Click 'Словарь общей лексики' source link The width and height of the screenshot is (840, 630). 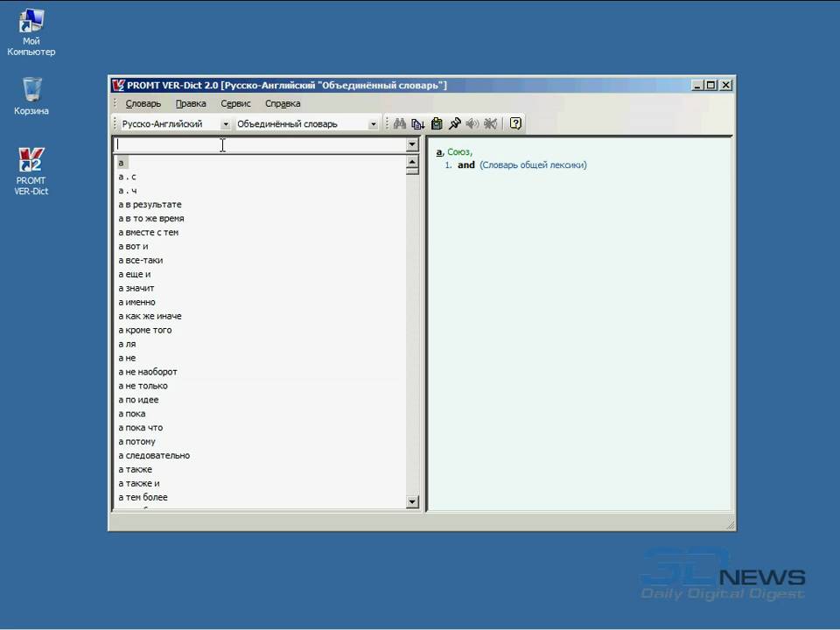pyautogui.click(x=533, y=165)
